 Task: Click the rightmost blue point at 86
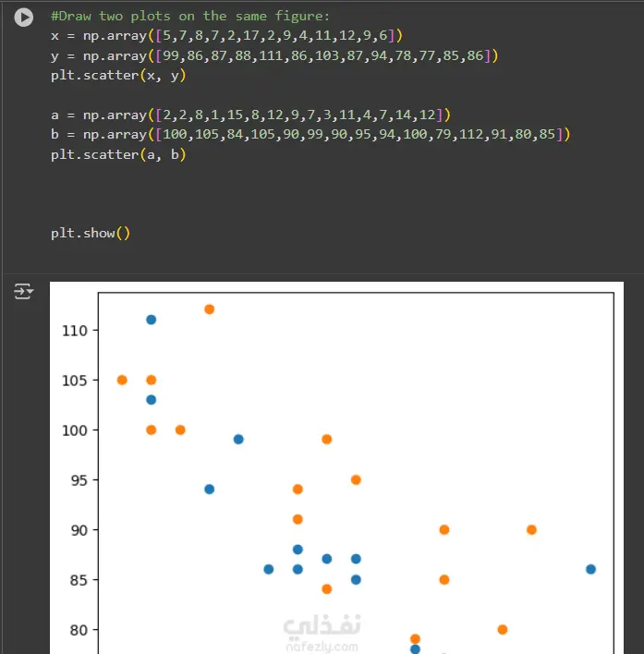point(590,569)
